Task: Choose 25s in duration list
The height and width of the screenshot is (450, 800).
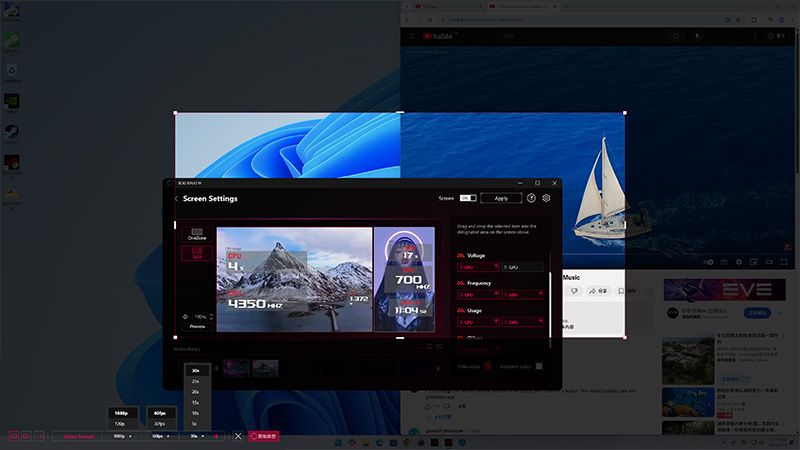Action: coord(195,381)
